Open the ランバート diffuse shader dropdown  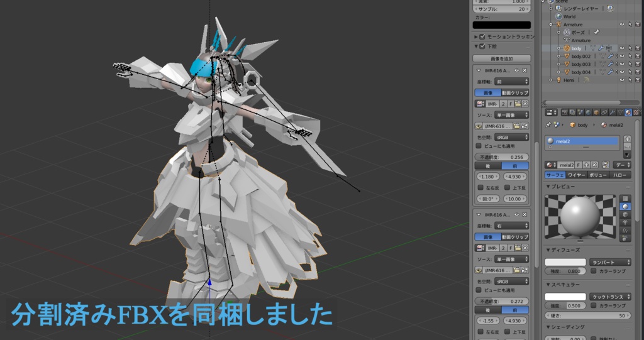(610, 262)
